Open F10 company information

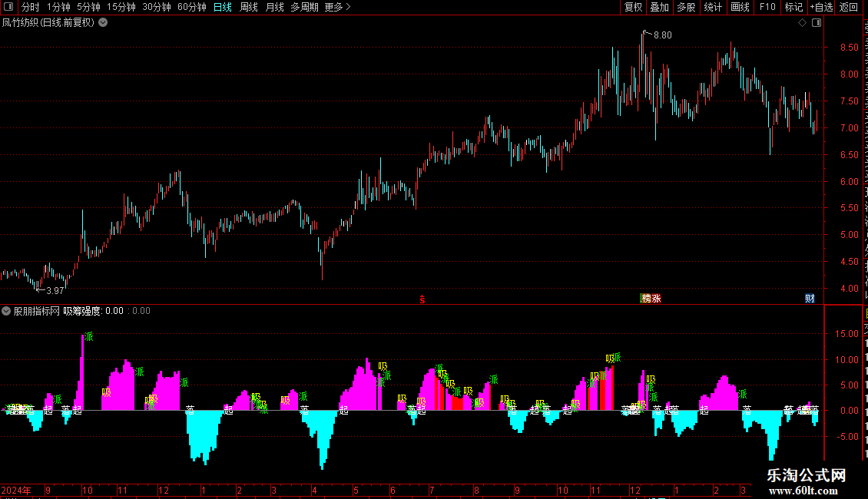pyautogui.click(x=767, y=7)
